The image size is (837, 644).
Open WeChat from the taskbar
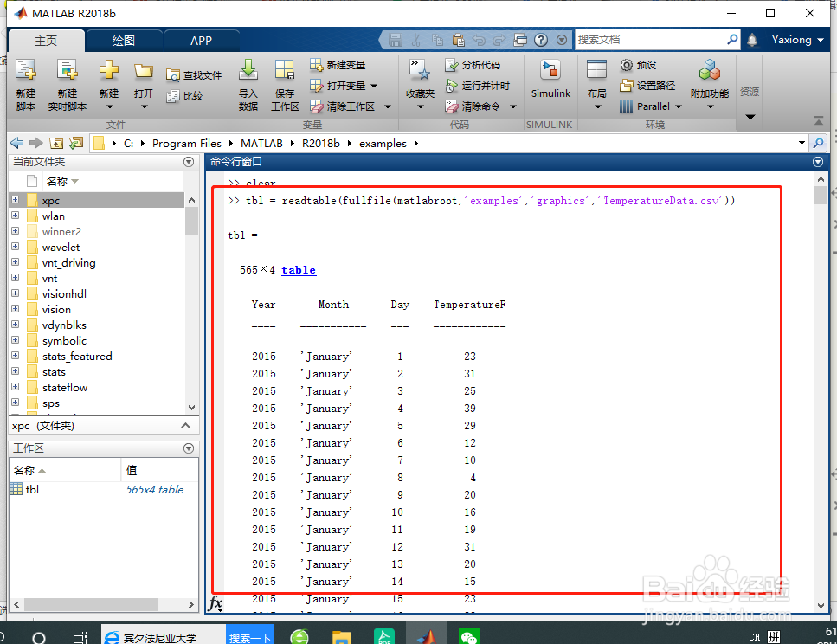pos(468,636)
